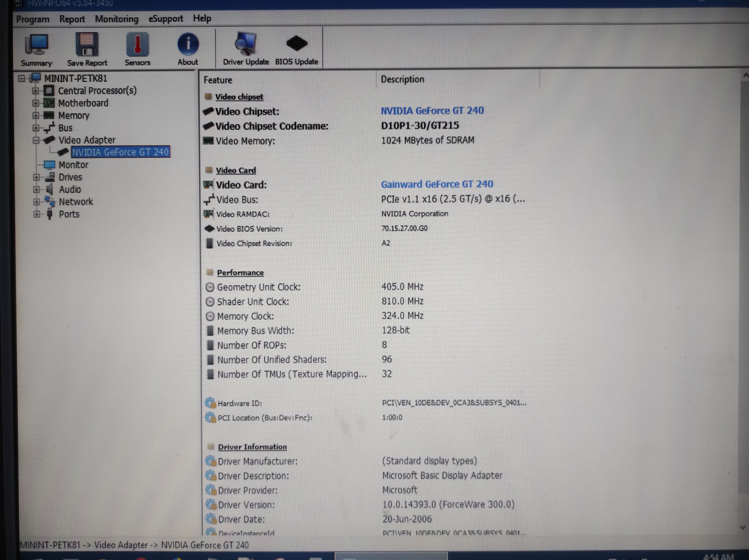Open the Sensors monitoring window
Screen dimensions: 749x560
137,47
